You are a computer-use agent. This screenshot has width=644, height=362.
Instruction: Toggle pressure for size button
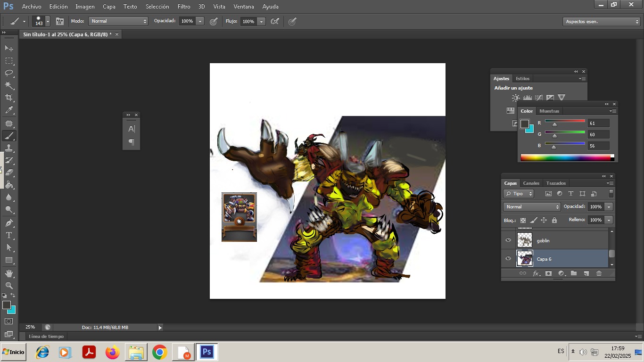coord(292,21)
